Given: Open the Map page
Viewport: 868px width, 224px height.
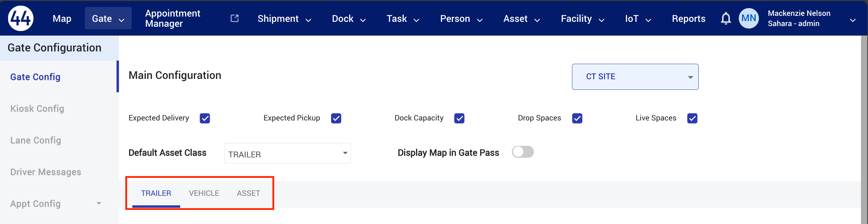Looking at the screenshot, I should pyautogui.click(x=62, y=18).
